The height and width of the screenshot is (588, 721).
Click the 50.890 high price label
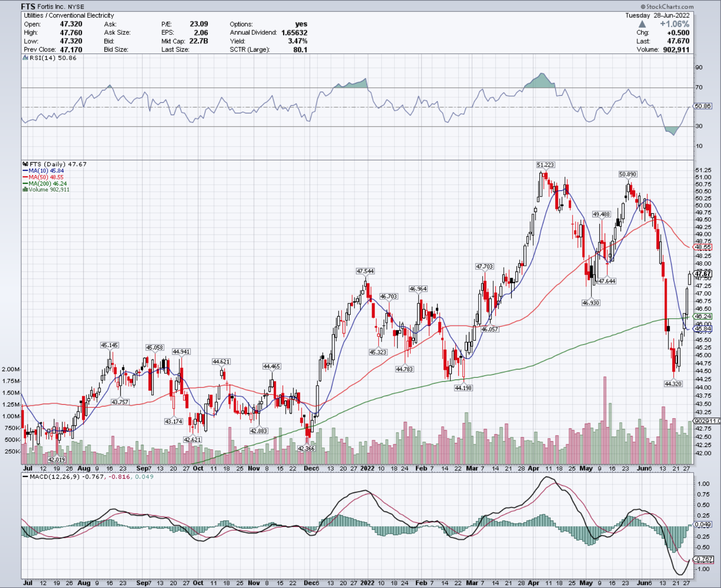[628, 174]
